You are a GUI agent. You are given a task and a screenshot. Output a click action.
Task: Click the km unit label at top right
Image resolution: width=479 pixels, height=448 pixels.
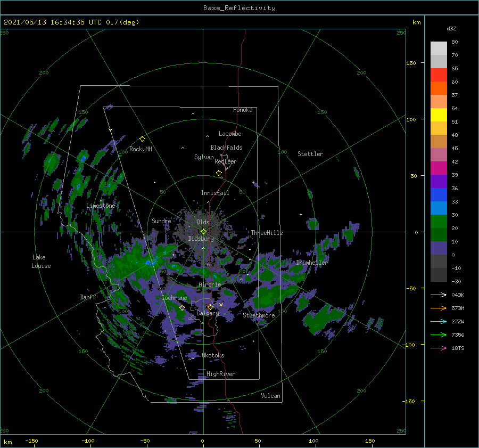pos(416,22)
